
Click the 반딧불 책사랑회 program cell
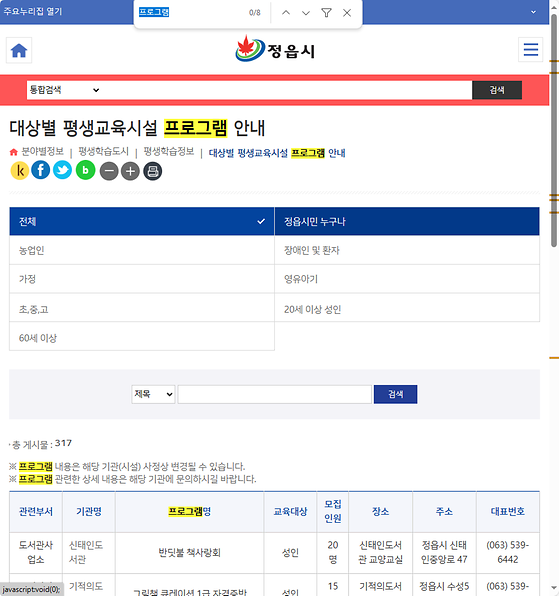189,553
